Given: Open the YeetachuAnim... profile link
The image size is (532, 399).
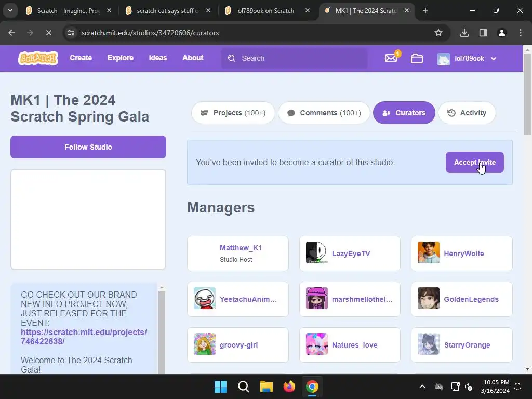Looking at the screenshot, I should pyautogui.click(x=248, y=299).
